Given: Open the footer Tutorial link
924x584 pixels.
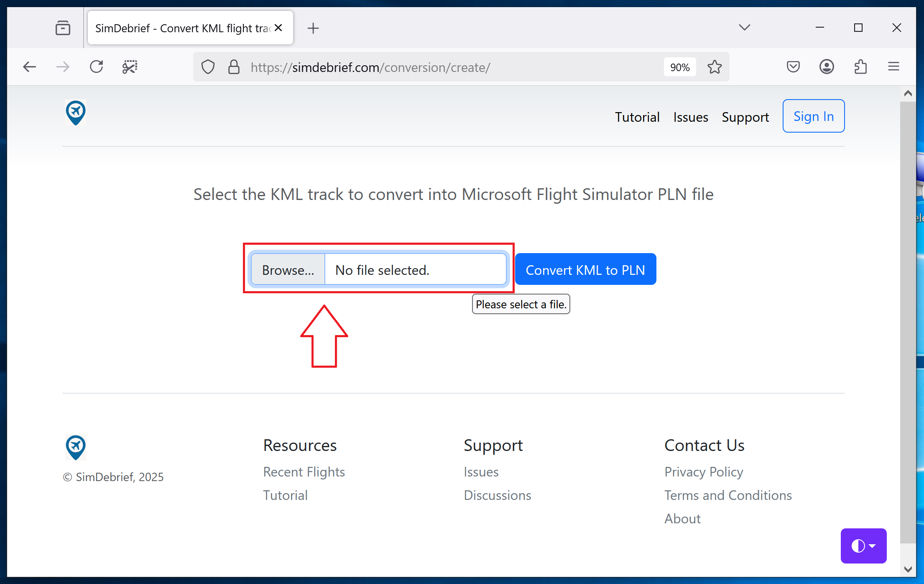Looking at the screenshot, I should 285,495.
